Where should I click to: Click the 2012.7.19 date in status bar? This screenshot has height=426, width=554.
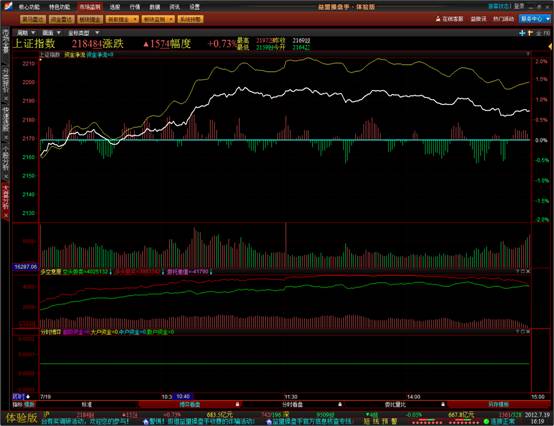pyautogui.click(x=538, y=415)
